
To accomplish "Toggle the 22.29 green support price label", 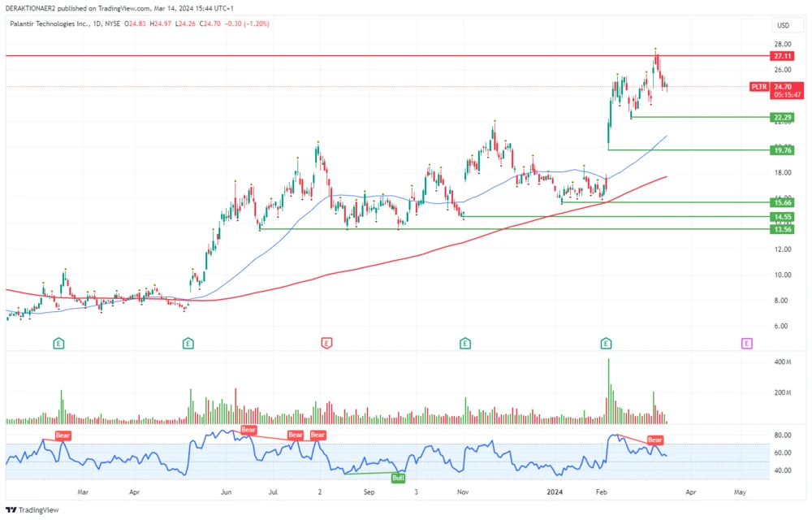I will [781, 118].
